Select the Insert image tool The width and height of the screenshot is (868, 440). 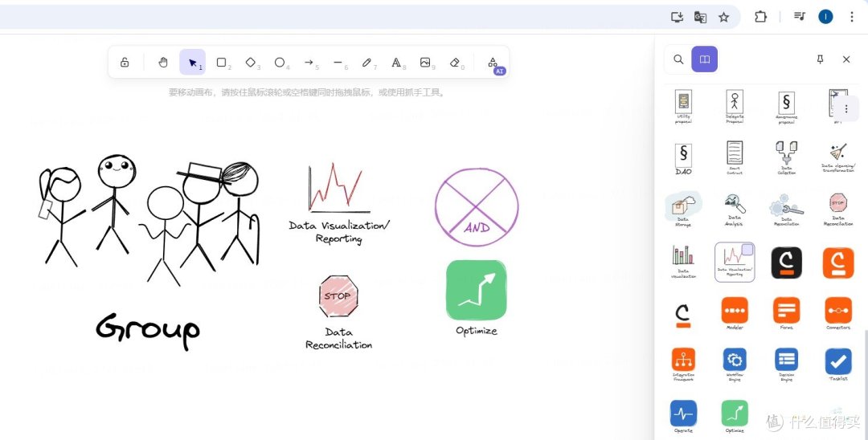[425, 63]
